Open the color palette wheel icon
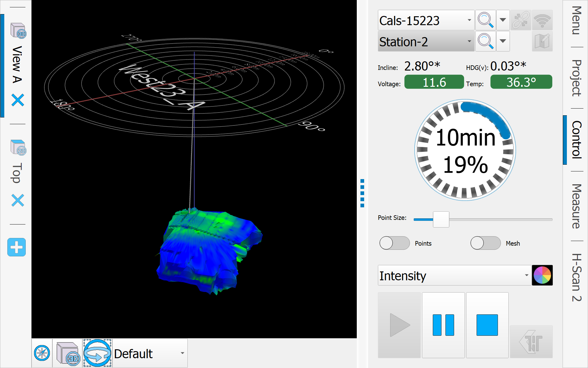 click(x=542, y=275)
